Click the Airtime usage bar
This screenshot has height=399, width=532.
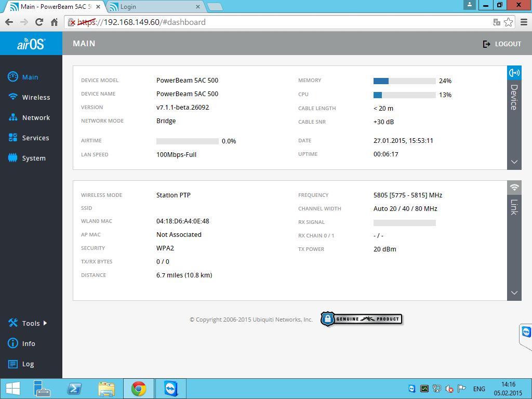click(x=187, y=141)
